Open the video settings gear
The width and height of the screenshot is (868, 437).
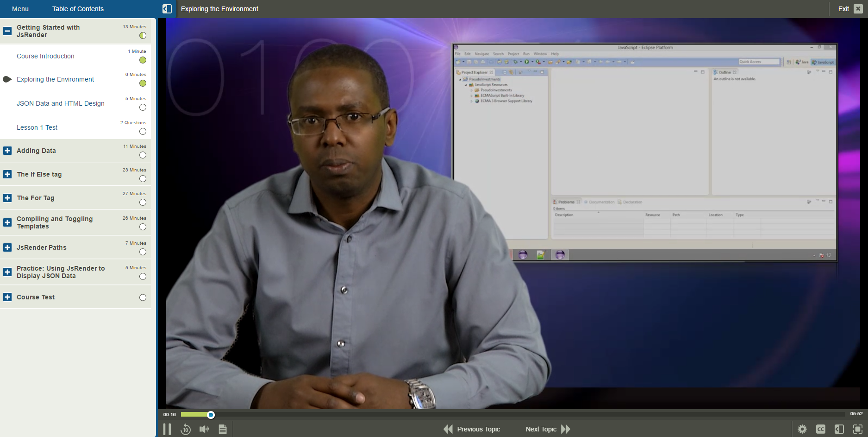802,429
